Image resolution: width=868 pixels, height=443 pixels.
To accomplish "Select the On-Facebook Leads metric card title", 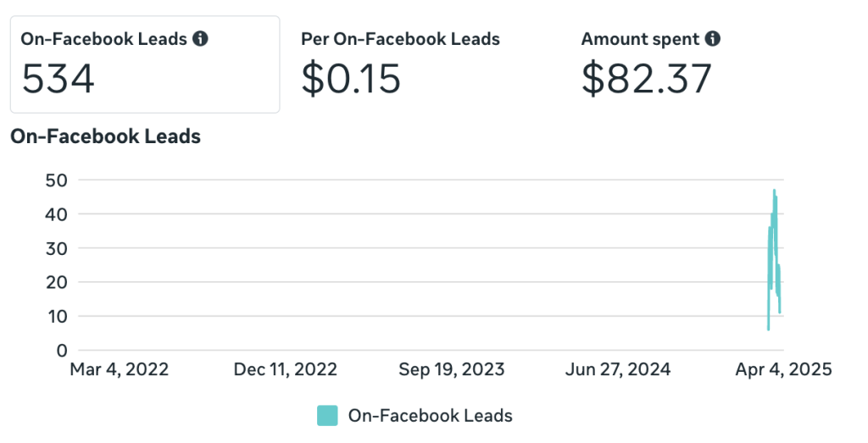I will point(103,39).
